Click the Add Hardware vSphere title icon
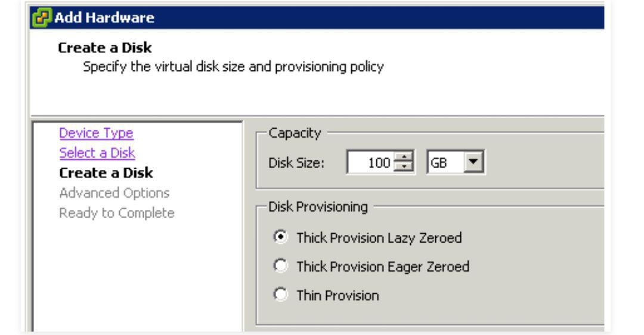This screenshot has height=335, width=644. (42, 18)
